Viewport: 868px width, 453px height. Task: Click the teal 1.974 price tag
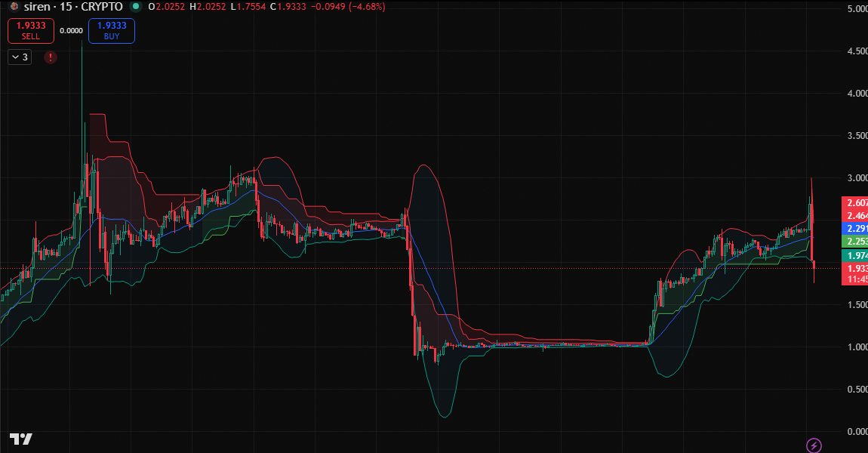click(x=854, y=255)
